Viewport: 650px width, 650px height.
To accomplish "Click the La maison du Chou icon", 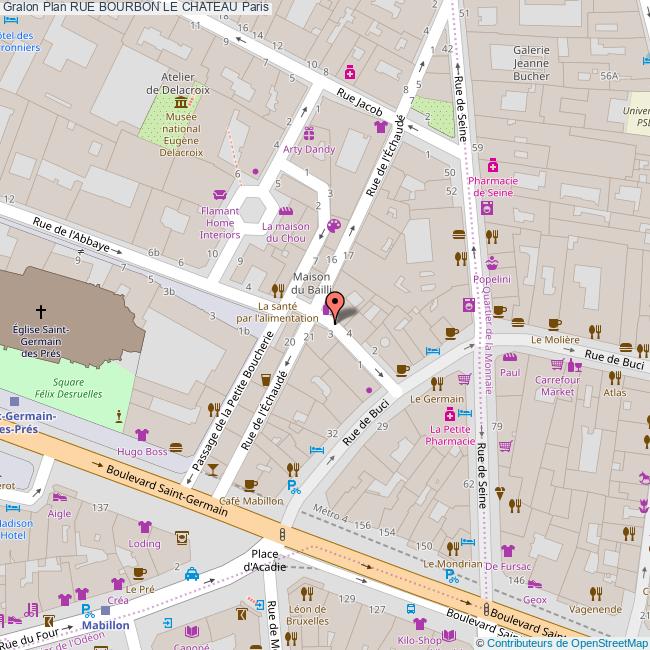I will point(286,211).
